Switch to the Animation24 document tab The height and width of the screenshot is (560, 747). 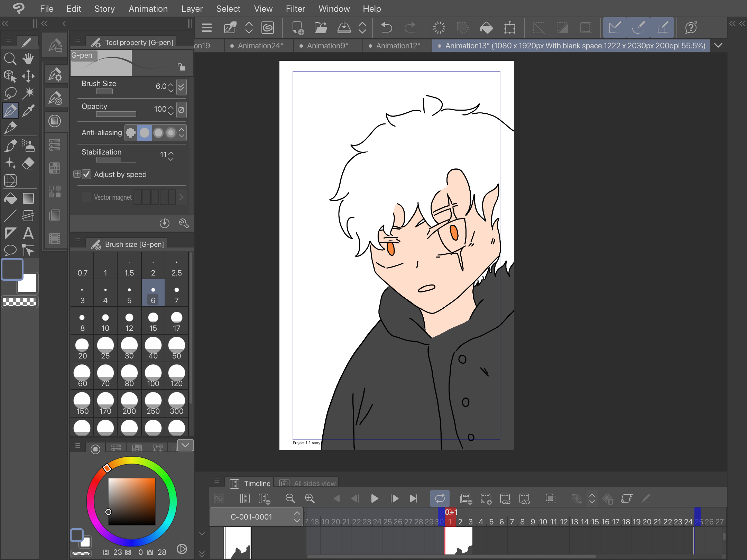[260, 46]
